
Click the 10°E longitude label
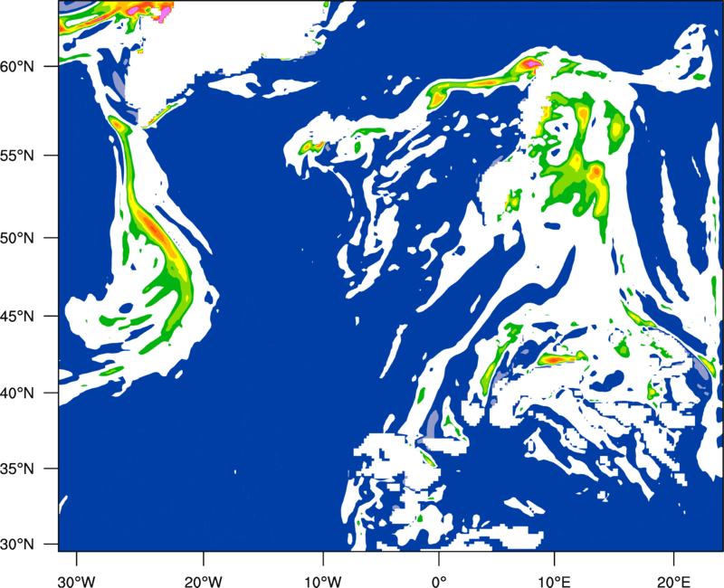point(554,582)
